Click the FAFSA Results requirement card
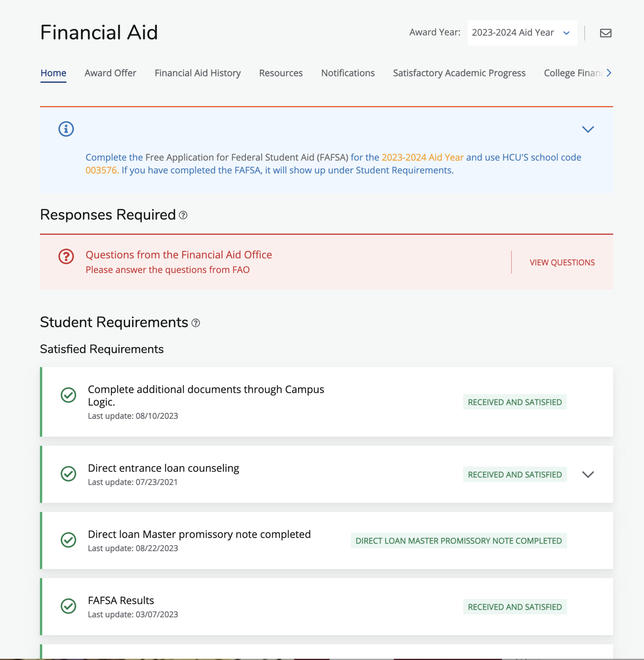 [270, 606]
